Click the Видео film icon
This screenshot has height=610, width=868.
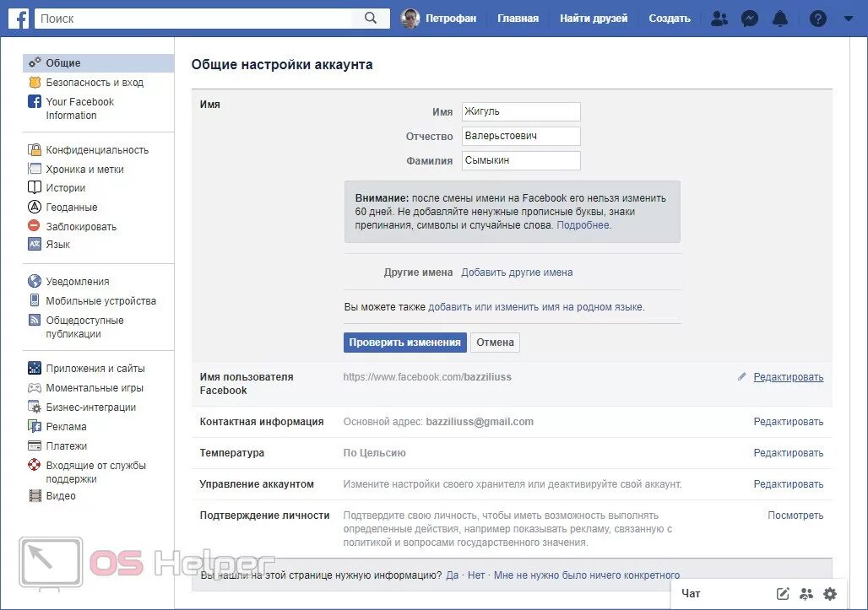(x=35, y=495)
